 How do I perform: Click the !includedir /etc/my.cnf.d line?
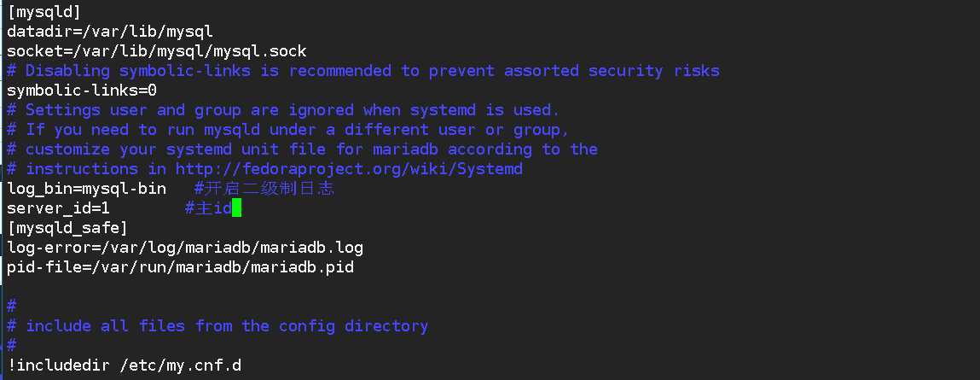pos(125,365)
